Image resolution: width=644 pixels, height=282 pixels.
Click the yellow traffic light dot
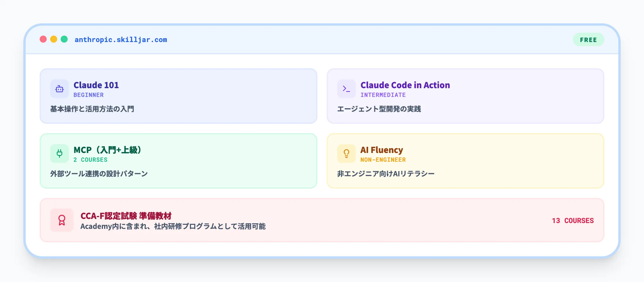coord(54,39)
